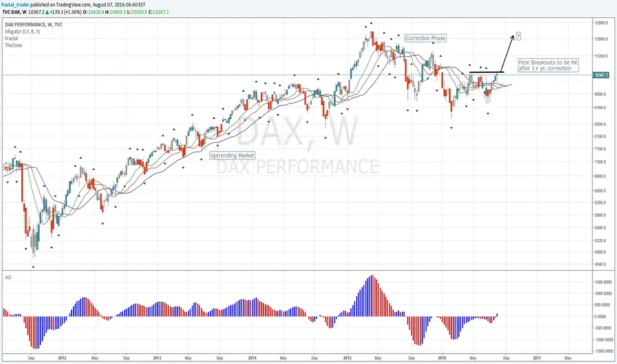
Task: Select the high value H:10459.3
Action: pyautogui.click(x=115, y=12)
